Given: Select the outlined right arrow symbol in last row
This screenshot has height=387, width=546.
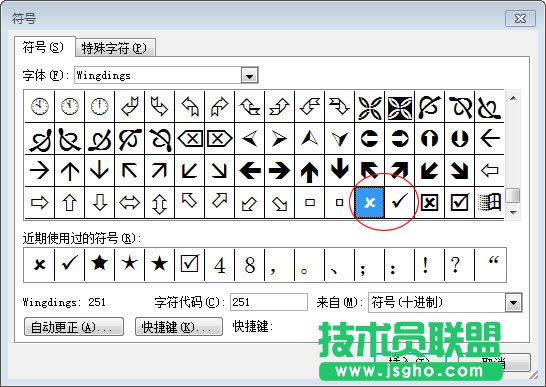Looking at the screenshot, I should (39, 202).
